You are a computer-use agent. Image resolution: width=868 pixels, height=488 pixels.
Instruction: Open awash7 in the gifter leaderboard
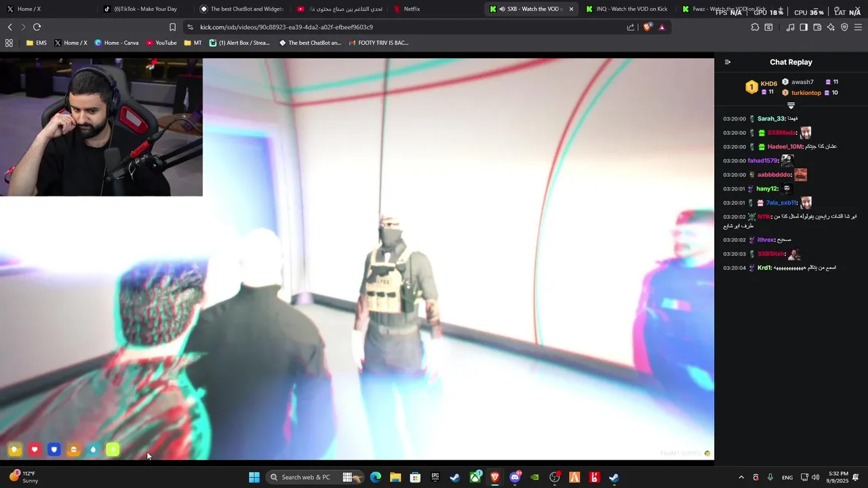802,82
